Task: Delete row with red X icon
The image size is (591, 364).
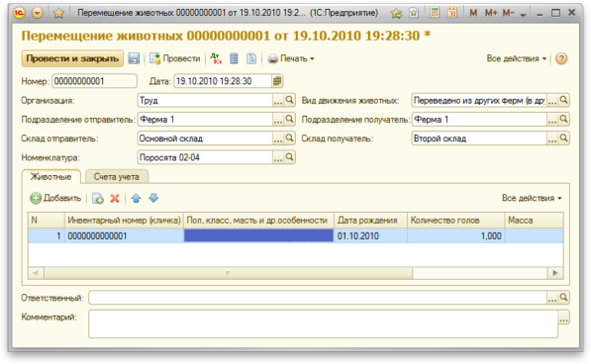Action: 115,199
